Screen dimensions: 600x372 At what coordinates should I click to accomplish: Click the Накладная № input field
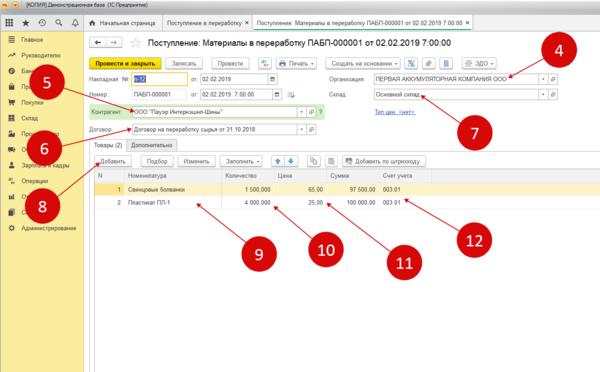click(160, 79)
